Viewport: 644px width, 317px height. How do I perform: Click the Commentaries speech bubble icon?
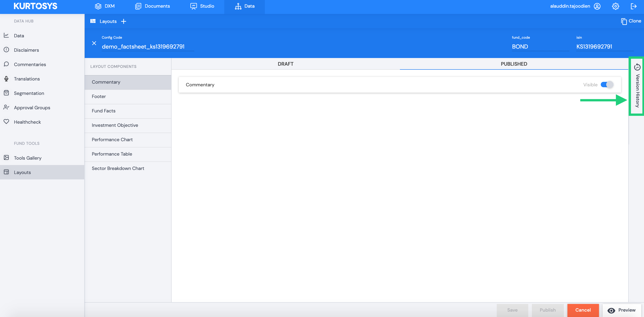pos(6,64)
